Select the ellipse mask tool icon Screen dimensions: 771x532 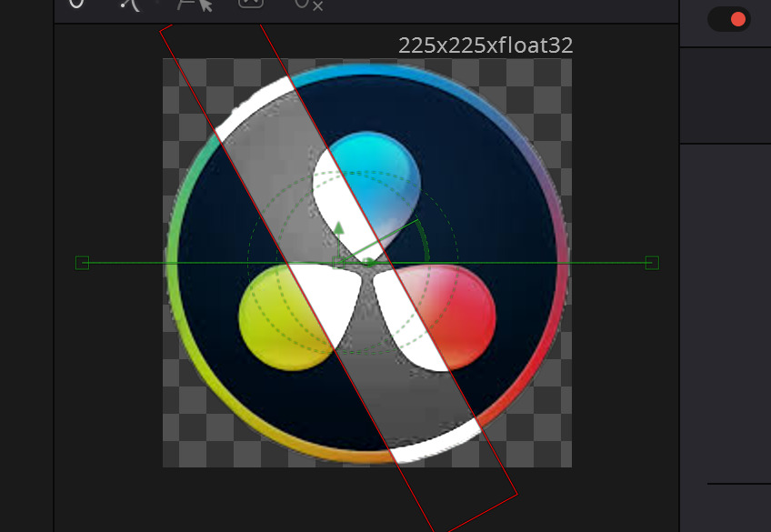tap(76, 4)
